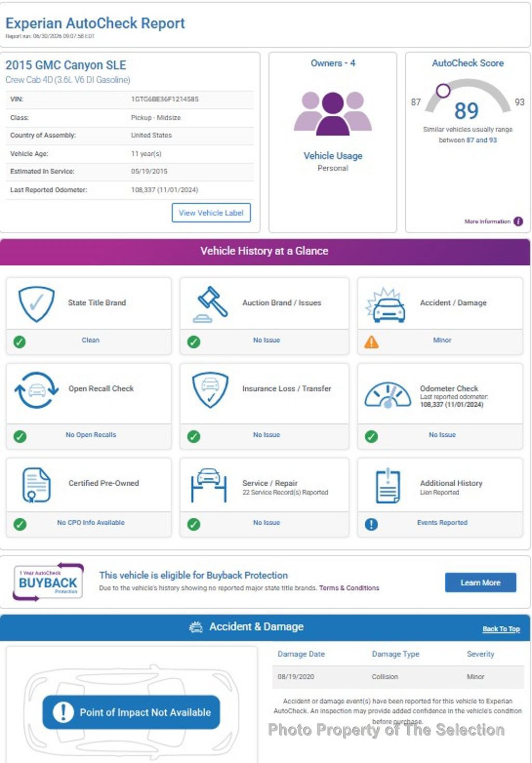This screenshot has height=763, width=532.
Task: Click the Vehicle History at a Glance banner
Action: point(265,251)
